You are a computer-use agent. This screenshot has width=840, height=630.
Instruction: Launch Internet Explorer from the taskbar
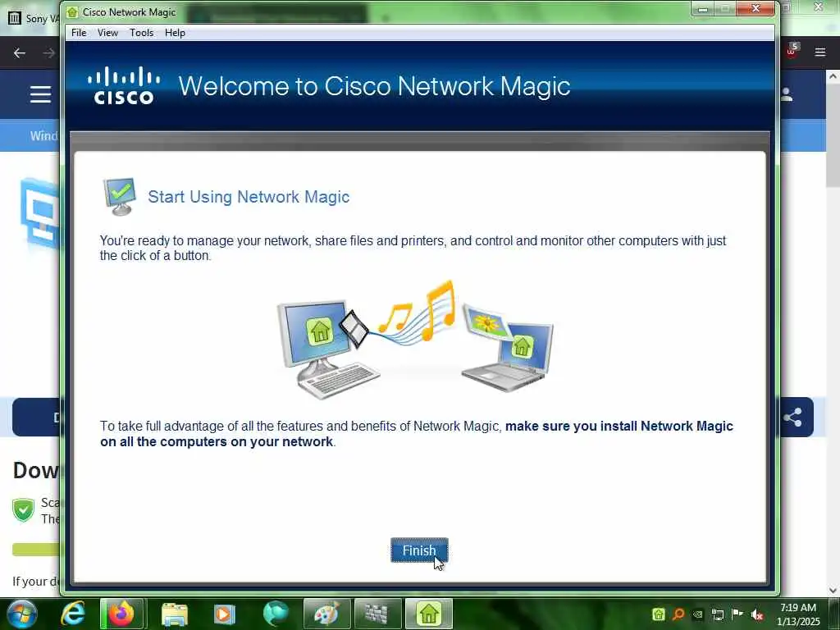(x=73, y=614)
